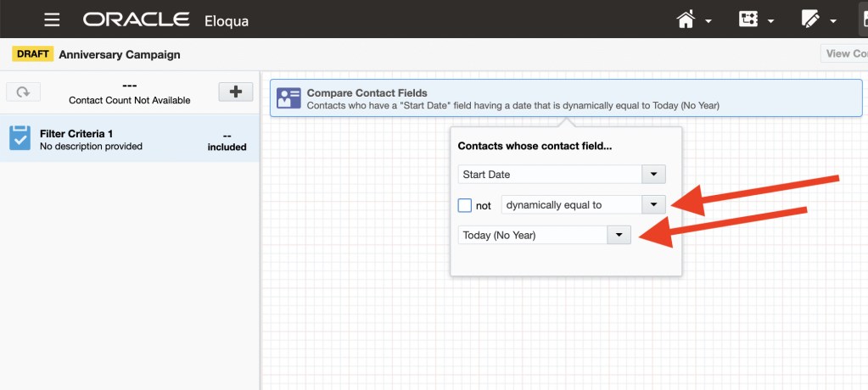The width and height of the screenshot is (868, 390).
Task: Click 'Contacts whose contact field...' heading
Action: tap(535, 147)
